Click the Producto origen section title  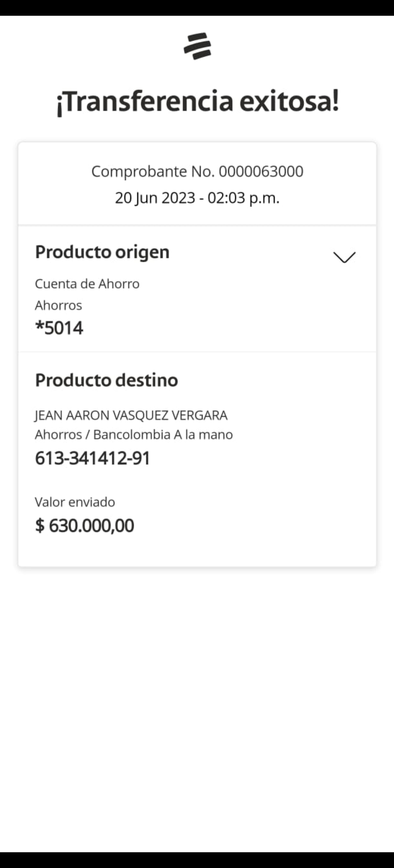(102, 252)
